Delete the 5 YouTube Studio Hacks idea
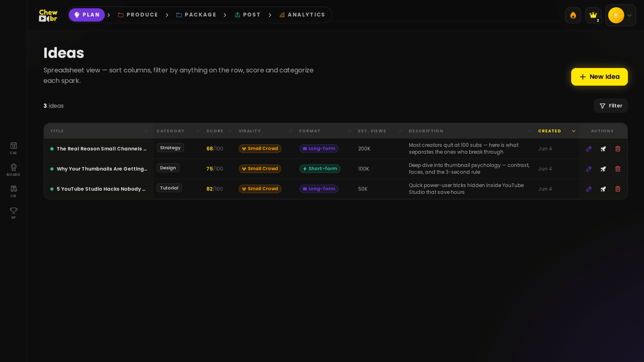This screenshot has width=644, height=362. (618, 189)
